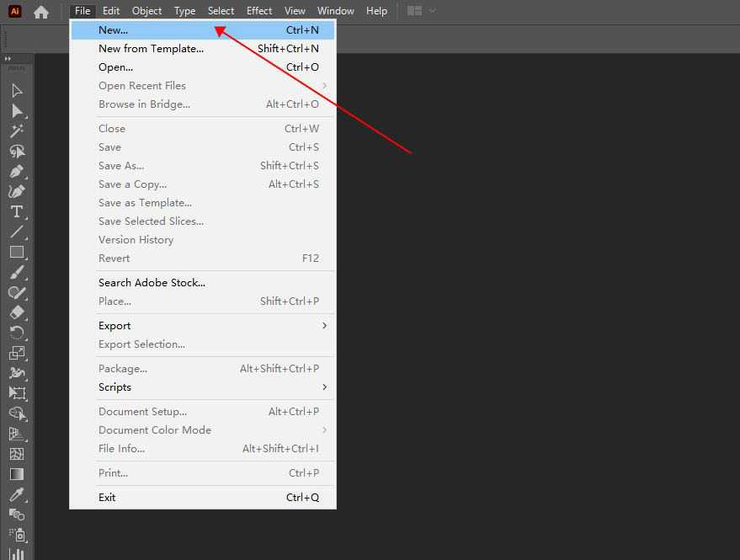Click the Home icon in top bar

(x=40, y=12)
